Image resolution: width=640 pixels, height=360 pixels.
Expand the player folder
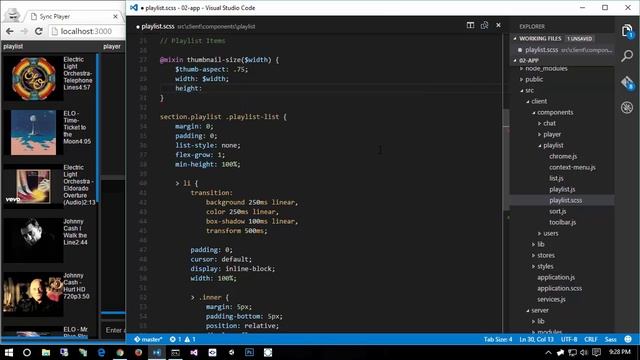[x=552, y=134]
